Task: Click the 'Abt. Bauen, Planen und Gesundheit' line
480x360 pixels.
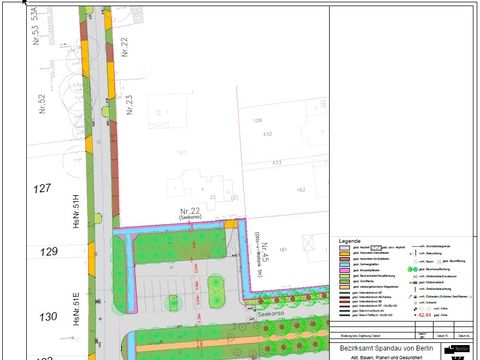Action: [387, 358]
